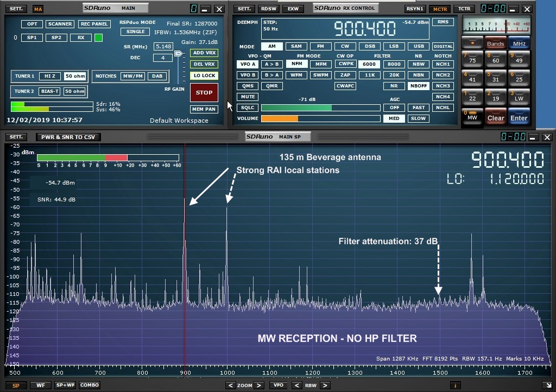The height and width of the screenshot is (392, 556).
Task: Enable NR noise reduction
Action: pyautogui.click(x=394, y=86)
